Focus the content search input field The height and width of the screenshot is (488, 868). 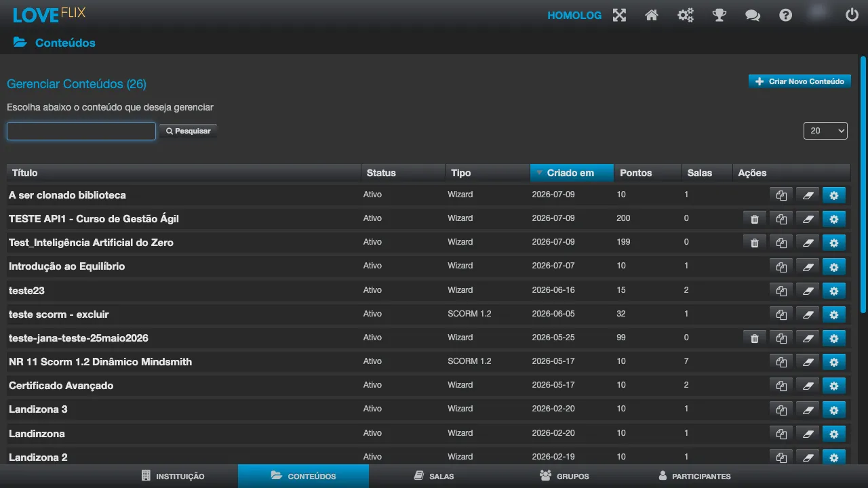tap(81, 131)
